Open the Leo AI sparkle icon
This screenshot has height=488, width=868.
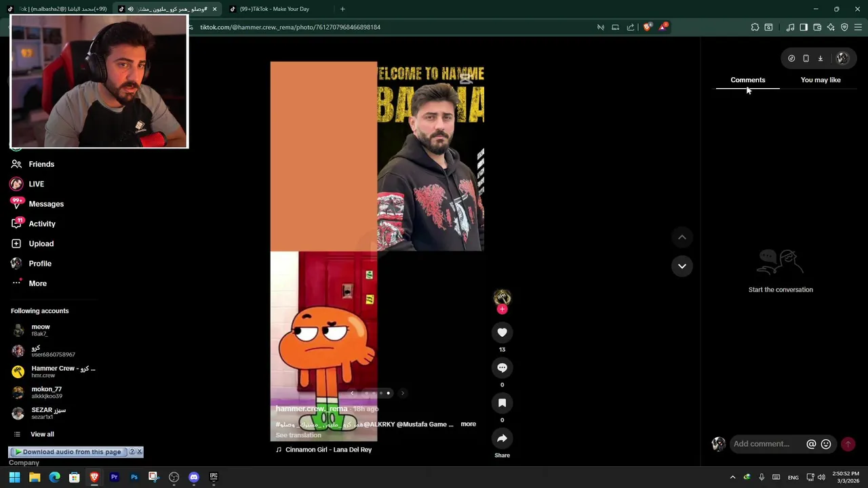831,27
